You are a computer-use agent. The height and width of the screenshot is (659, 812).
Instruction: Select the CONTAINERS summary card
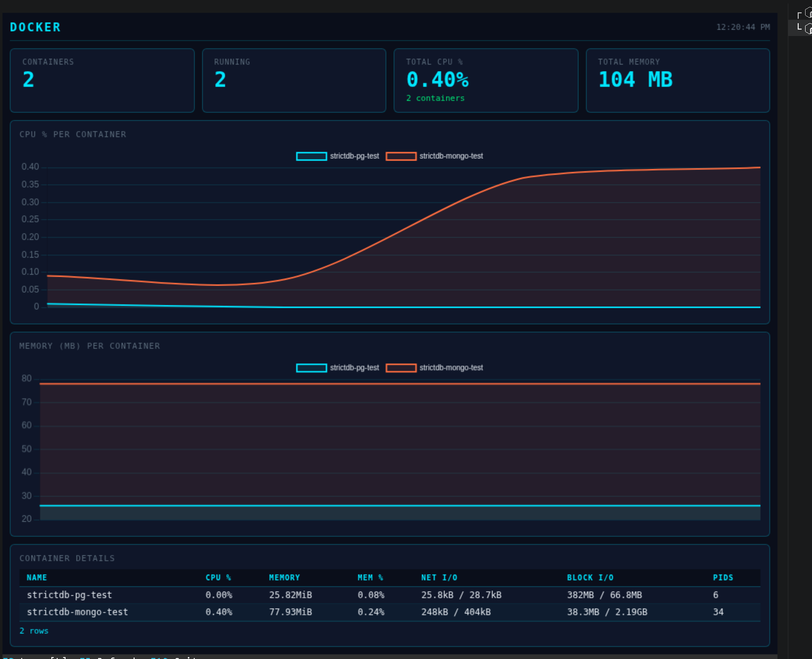click(x=102, y=80)
